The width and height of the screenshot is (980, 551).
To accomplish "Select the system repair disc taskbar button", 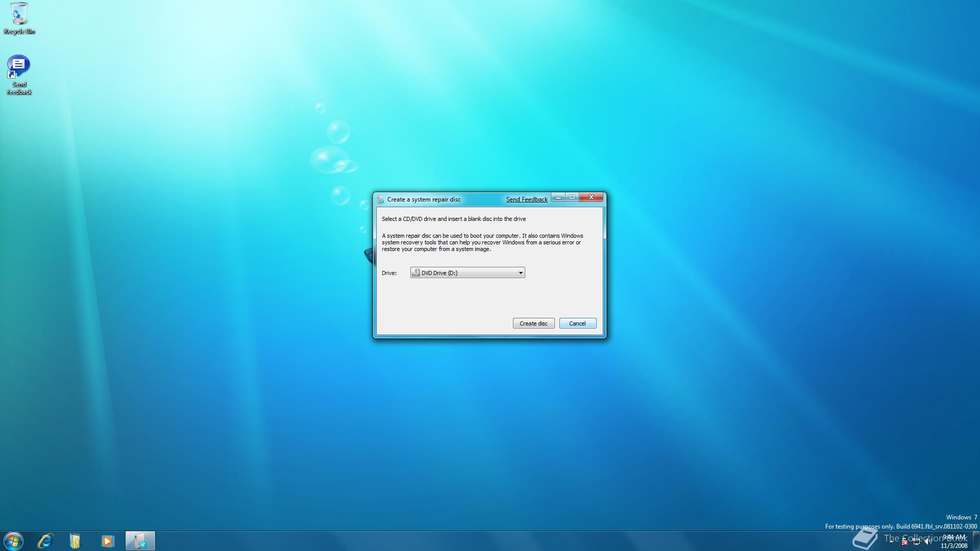I will click(x=140, y=541).
